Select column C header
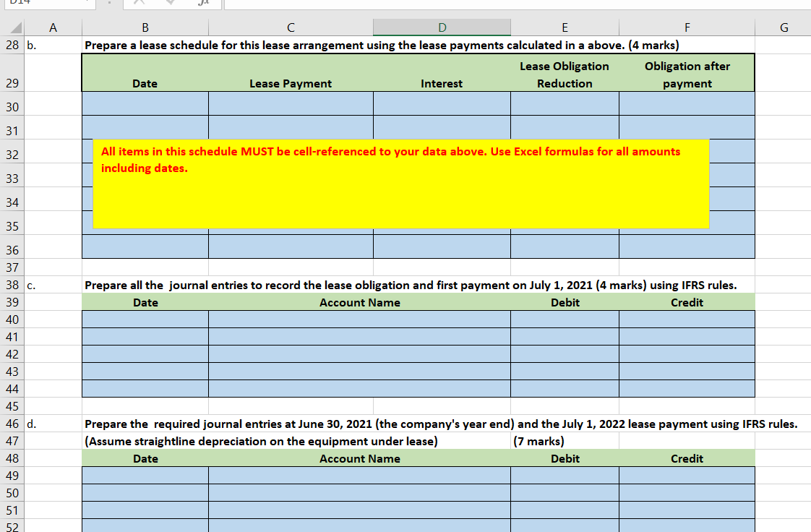Screen dimensions: 811x532 tap(291, 27)
